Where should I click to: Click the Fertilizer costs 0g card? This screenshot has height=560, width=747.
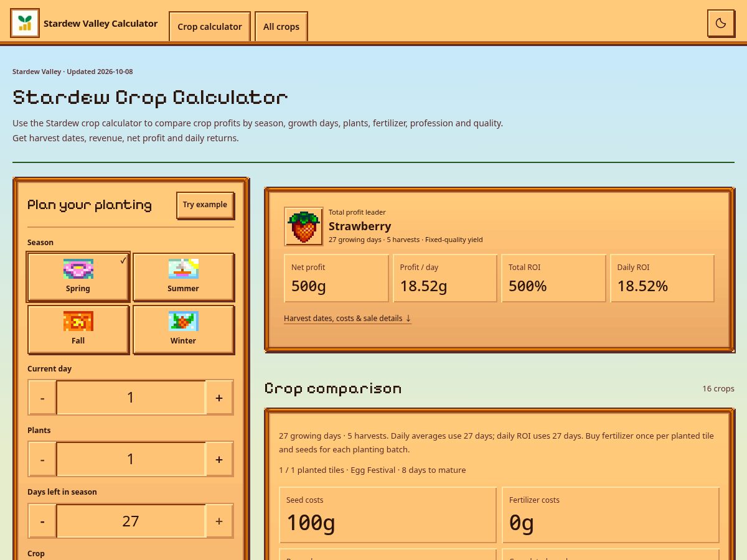[611, 515]
